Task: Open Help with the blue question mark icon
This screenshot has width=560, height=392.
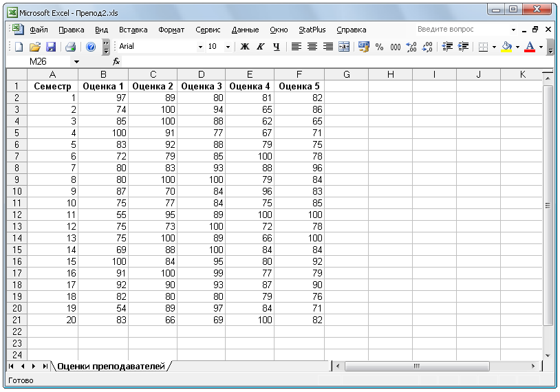Action: (x=91, y=47)
